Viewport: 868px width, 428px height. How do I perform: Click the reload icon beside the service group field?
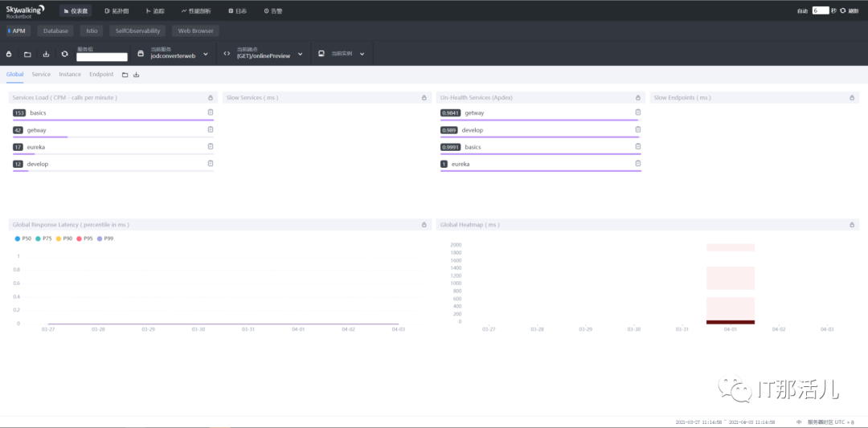click(x=64, y=54)
